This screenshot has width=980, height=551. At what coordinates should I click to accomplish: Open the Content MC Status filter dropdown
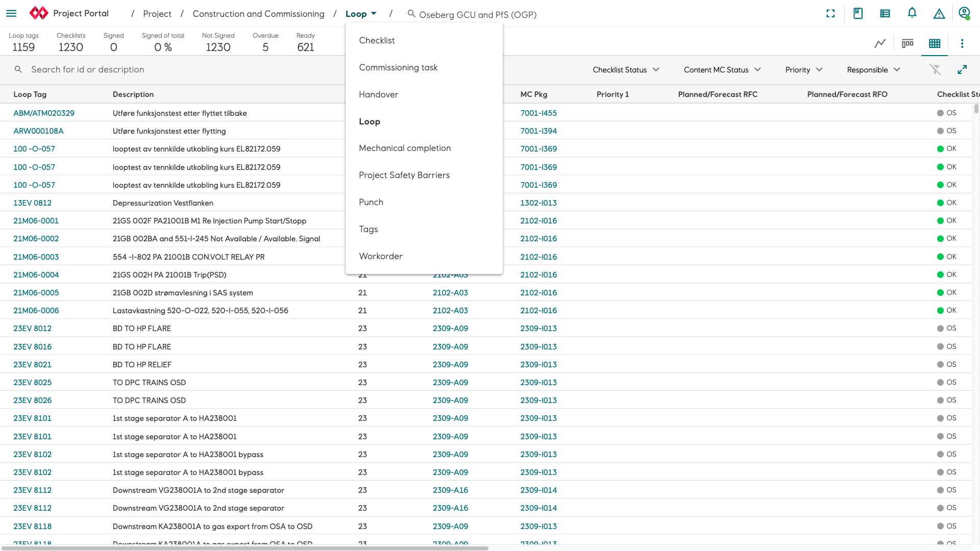tap(722, 70)
